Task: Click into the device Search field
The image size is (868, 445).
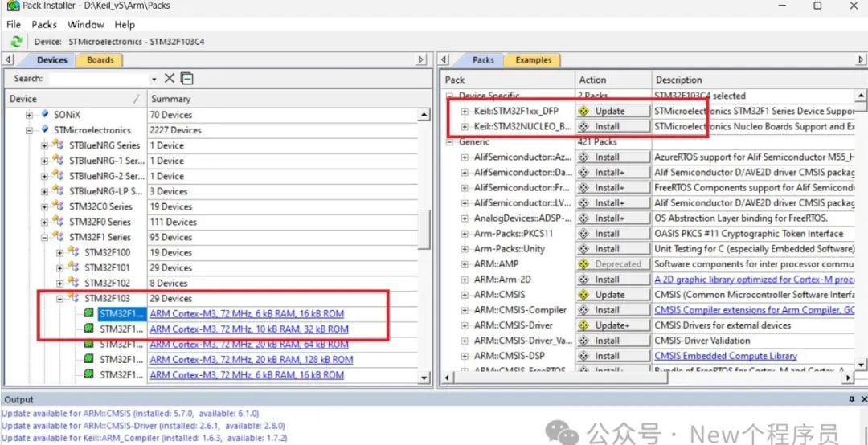Action: (x=99, y=80)
